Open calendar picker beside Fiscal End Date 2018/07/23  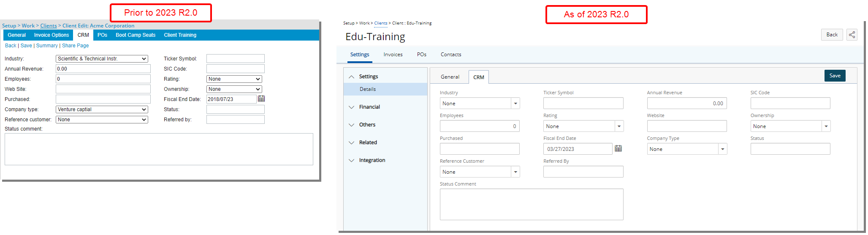click(261, 99)
